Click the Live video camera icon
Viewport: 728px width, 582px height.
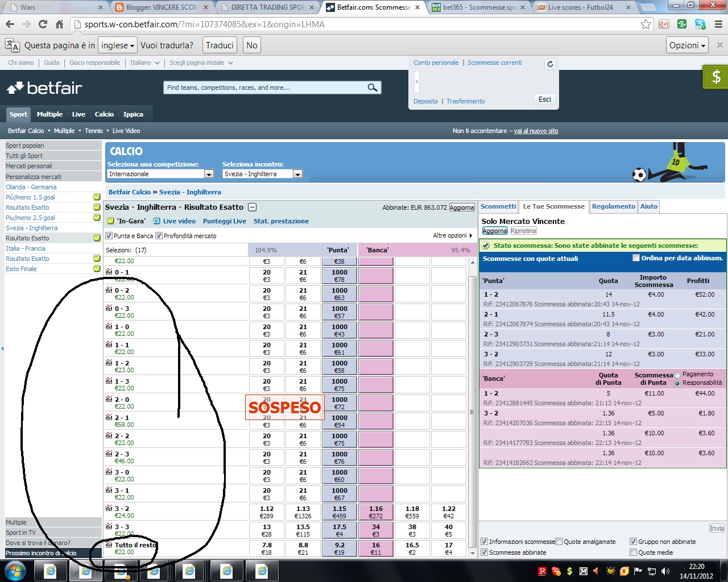pyautogui.click(x=157, y=221)
